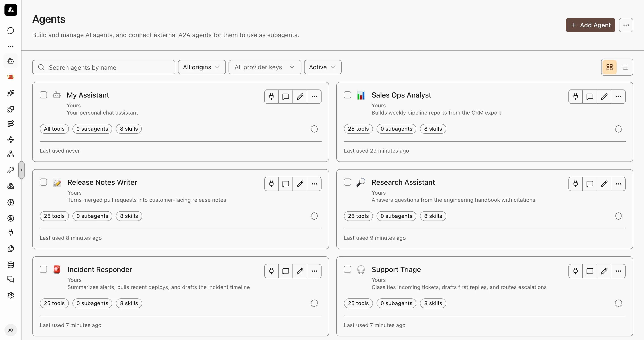644x340 pixels.
Task: Open the page options menu beside Add Agent
Action: coord(626,25)
